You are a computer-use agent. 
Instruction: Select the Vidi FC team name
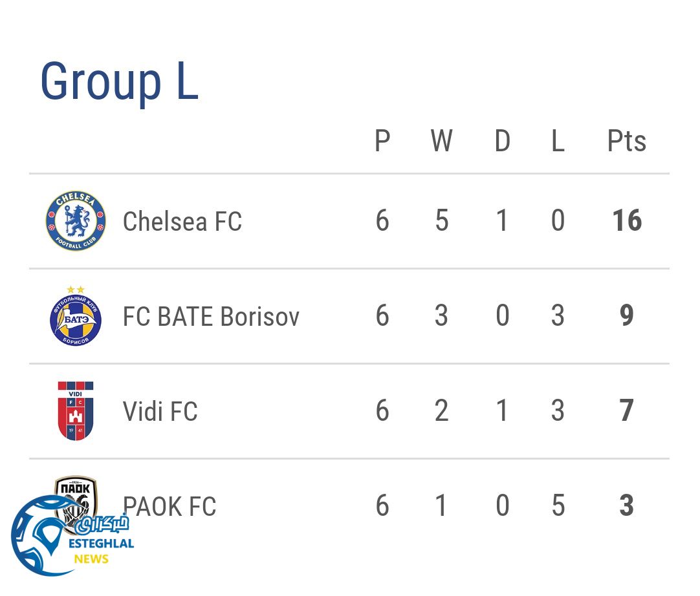click(160, 412)
